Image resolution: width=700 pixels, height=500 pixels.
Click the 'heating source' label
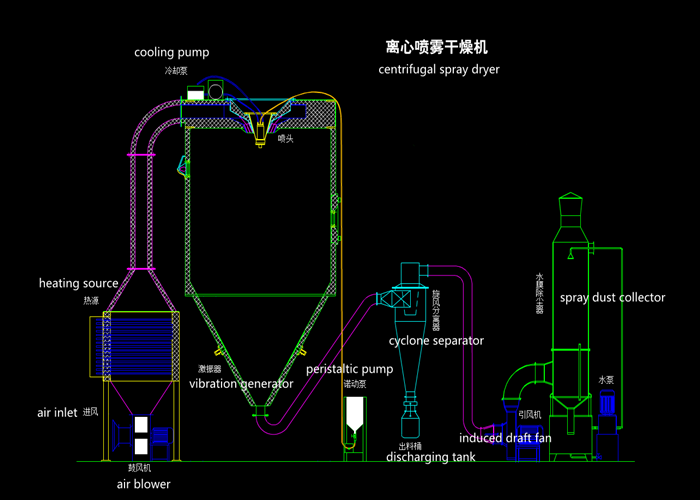(79, 283)
